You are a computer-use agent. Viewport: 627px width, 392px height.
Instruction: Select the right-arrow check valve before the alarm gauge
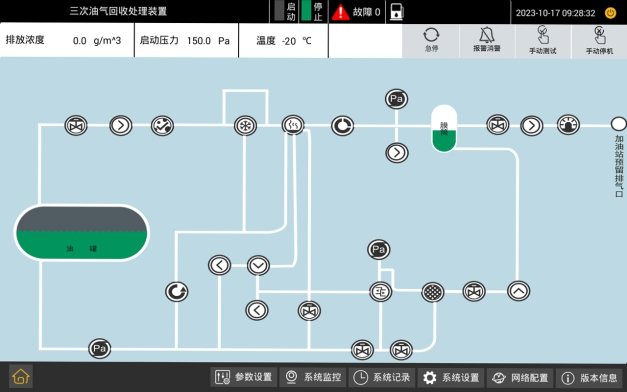[x=532, y=126]
